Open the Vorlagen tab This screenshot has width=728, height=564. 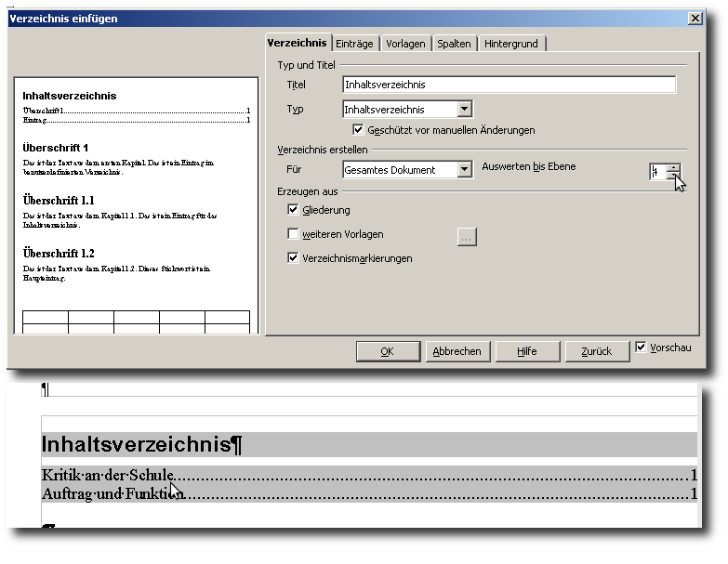(405, 44)
